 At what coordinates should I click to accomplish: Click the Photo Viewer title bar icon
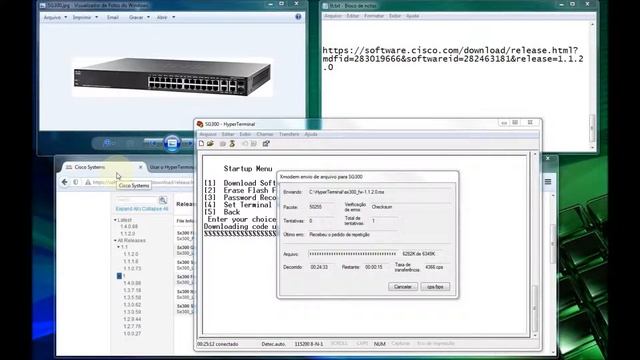tap(43, 6)
